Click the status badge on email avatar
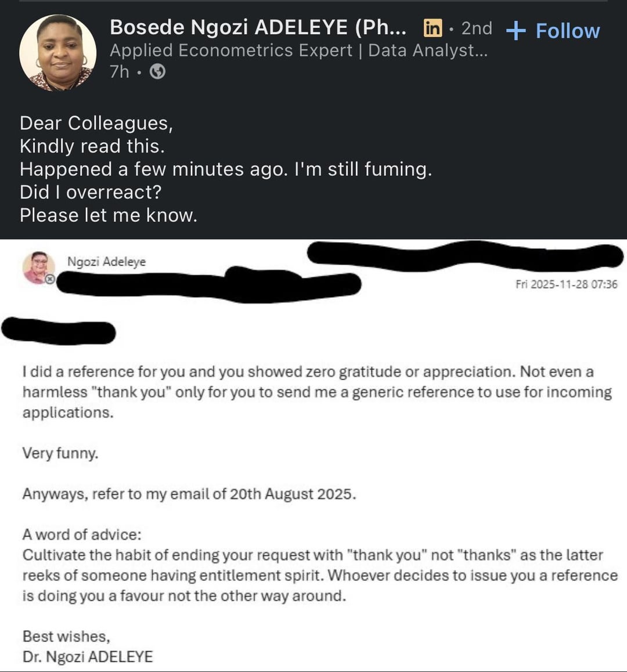The height and width of the screenshot is (672, 627). 51,280
